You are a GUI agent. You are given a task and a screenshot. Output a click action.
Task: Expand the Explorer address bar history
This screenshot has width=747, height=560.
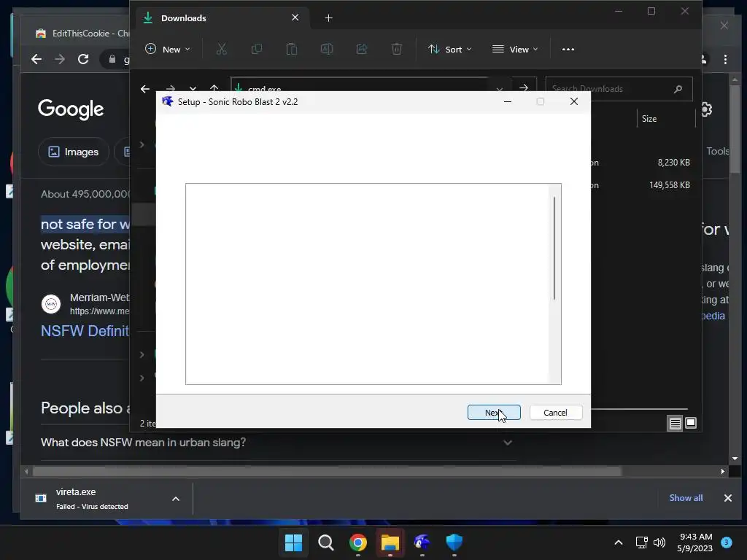[499, 89]
